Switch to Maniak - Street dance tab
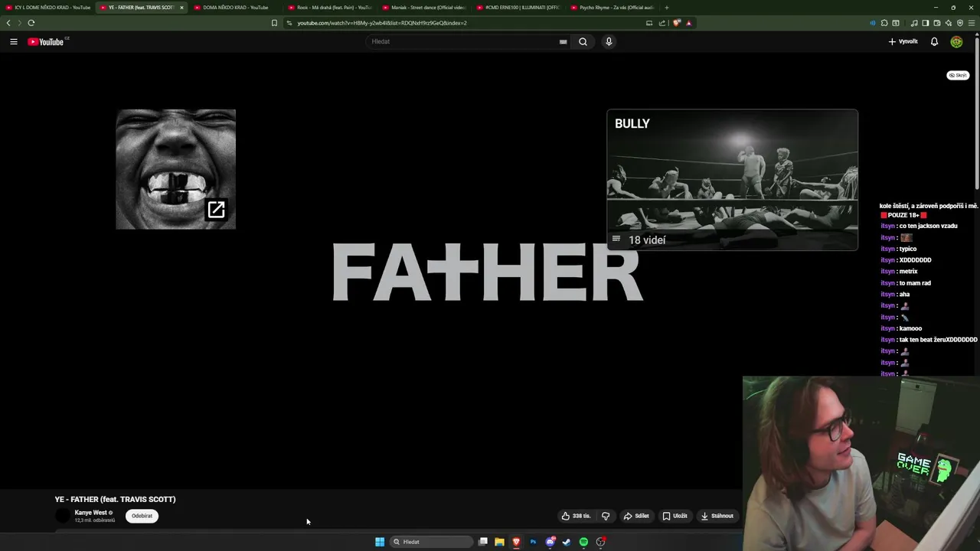Viewport: 980px width, 551px height. tap(425, 8)
